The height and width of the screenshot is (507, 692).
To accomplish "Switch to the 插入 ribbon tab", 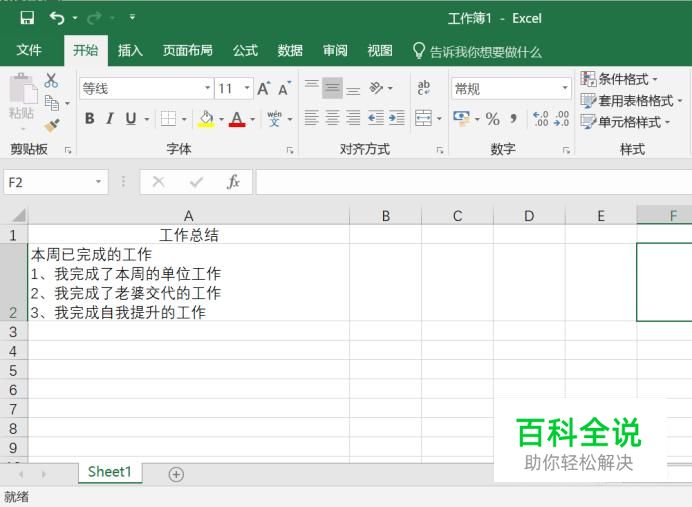I will [x=130, y=50].
